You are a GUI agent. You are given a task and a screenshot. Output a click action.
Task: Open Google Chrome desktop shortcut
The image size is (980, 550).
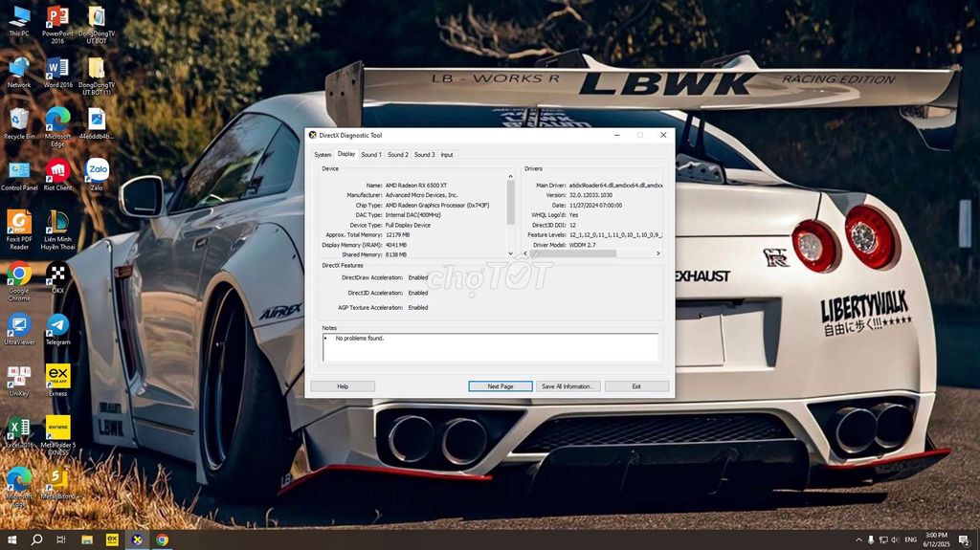pos(19,281)
